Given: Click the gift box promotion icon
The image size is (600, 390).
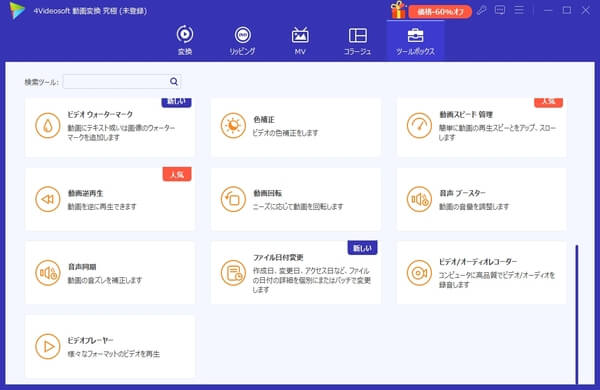Looking at the screenshot, I should point(398,10).
